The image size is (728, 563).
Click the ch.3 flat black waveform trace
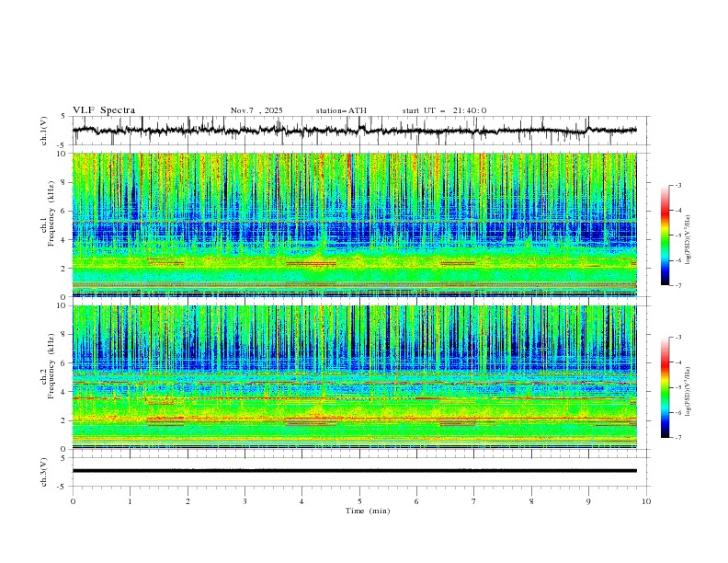(354, 471)
